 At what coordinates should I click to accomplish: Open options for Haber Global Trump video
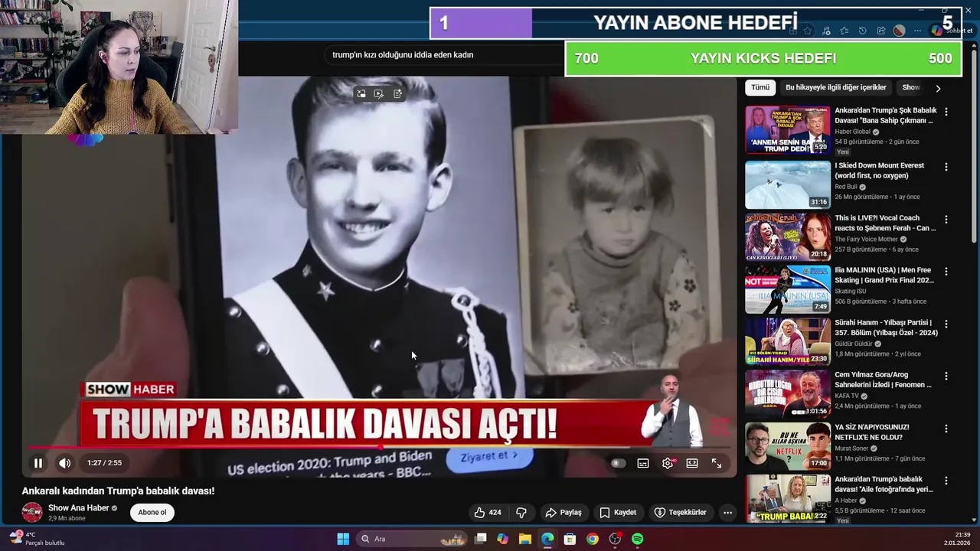pyautogui.click(x=946, y=112)
